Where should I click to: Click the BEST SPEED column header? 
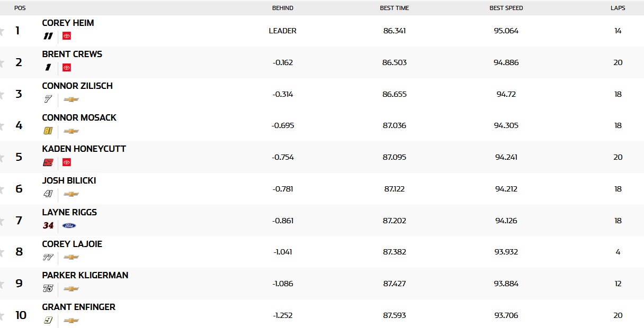coord(506,8)
